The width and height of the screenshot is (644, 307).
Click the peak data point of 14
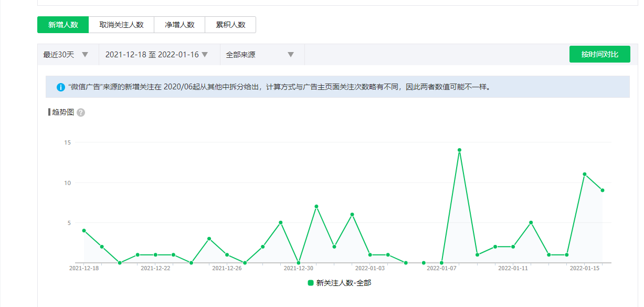click(x=459, y=150)
